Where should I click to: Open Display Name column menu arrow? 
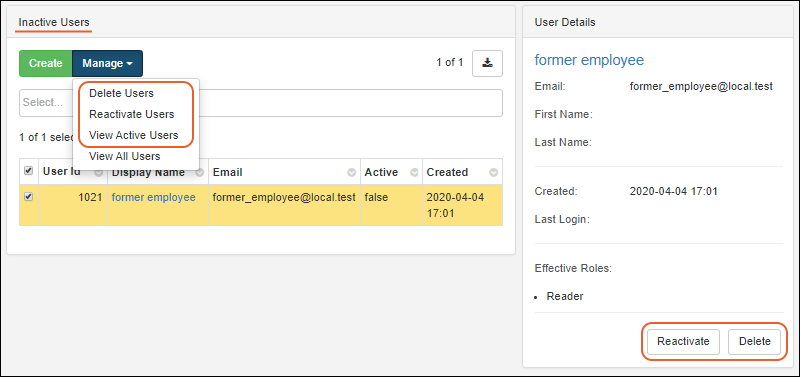(x=200, y=172)
